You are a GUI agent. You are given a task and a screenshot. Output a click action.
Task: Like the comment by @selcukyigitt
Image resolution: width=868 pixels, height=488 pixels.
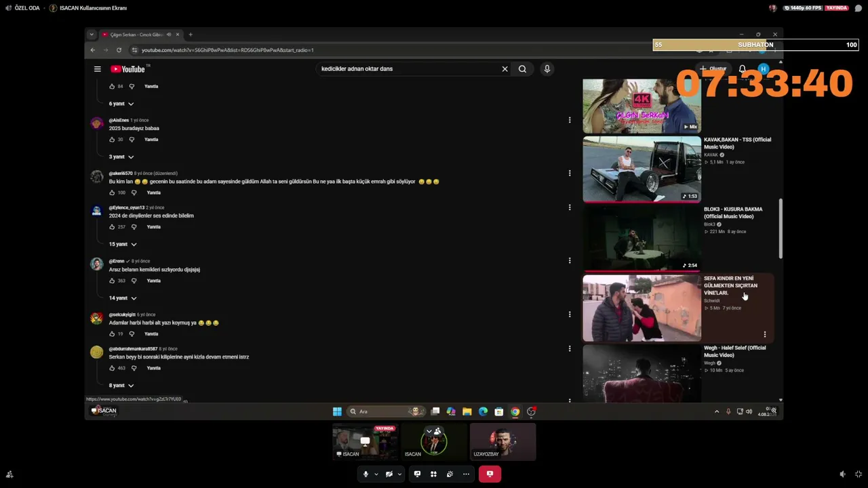[112, 334]
